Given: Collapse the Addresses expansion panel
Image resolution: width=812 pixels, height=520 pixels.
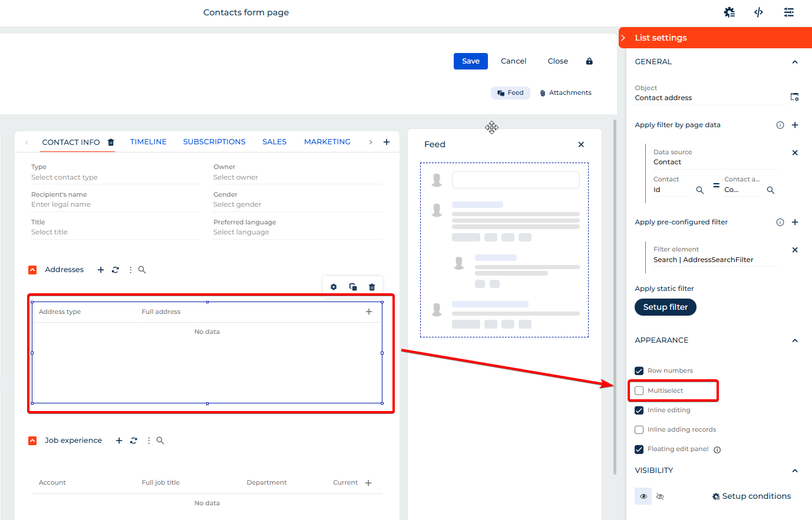Looking at the screenshot, I should coord(32,270).
